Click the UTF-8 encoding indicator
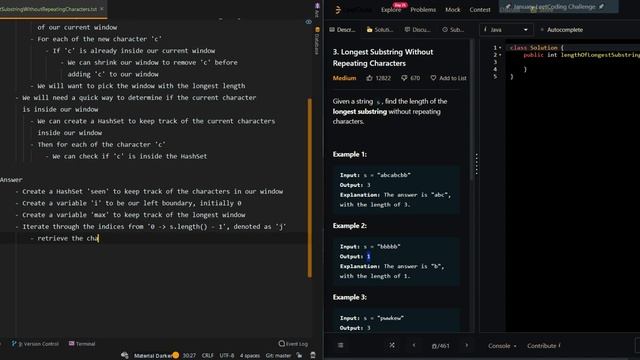Viewport: 640px width, 360px height. [227, 356]
